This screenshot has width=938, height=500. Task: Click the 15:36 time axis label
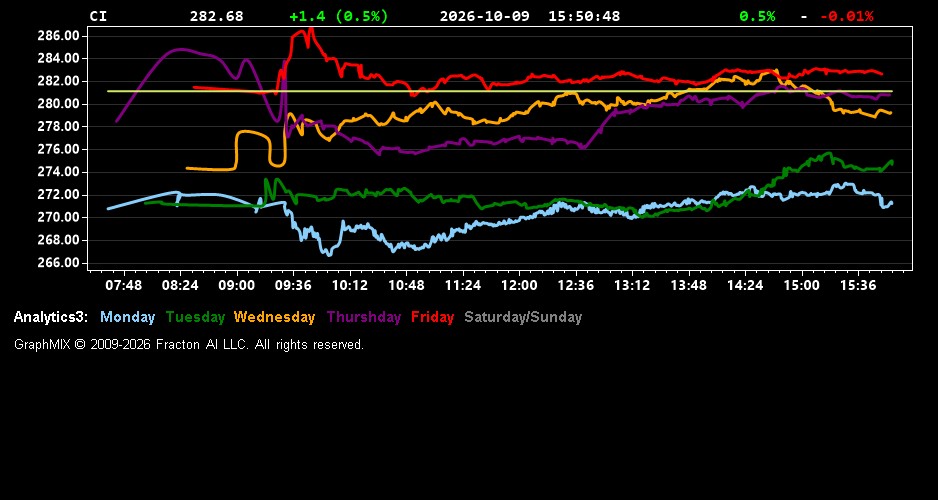(858, 286)
